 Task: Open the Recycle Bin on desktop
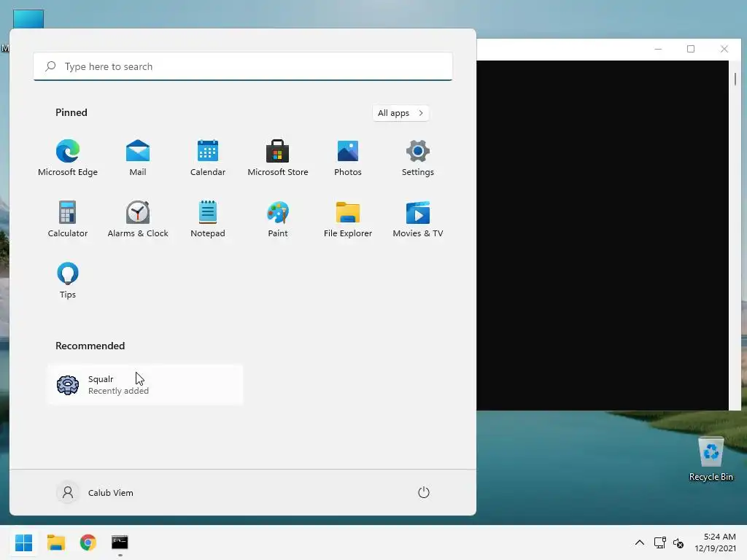(x=711, y=459)
